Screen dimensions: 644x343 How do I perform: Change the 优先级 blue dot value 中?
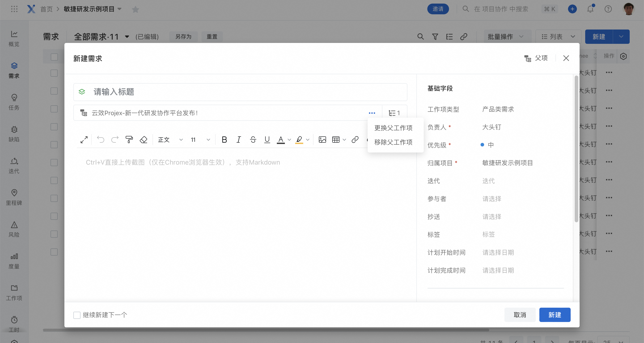pyautogui.click(x=487, y=145)
